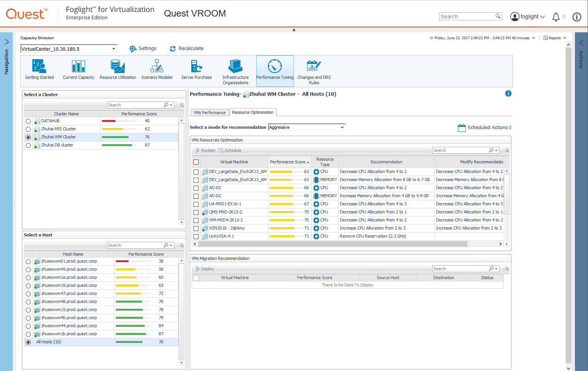
Task: Open Changes and DRS Rules
Action: [x=314, y=72]
